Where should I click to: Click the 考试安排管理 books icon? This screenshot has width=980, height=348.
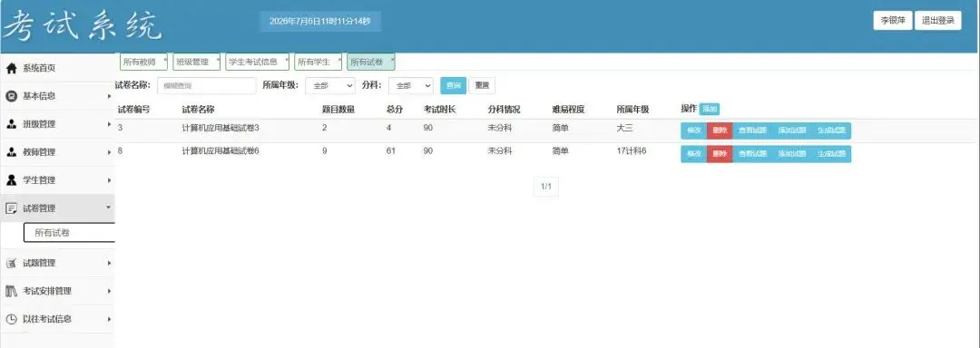pyautogui.click(x=11, y=291)
